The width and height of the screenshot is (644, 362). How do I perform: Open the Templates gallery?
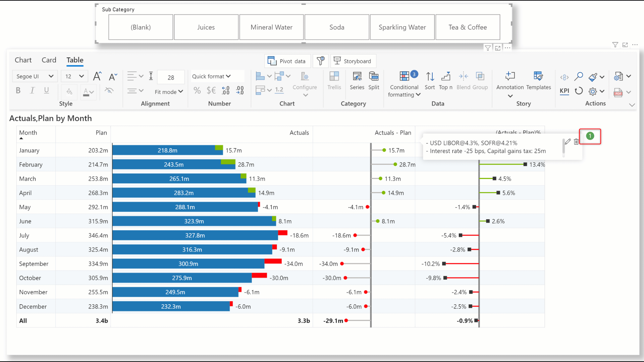tap(538, 80)
